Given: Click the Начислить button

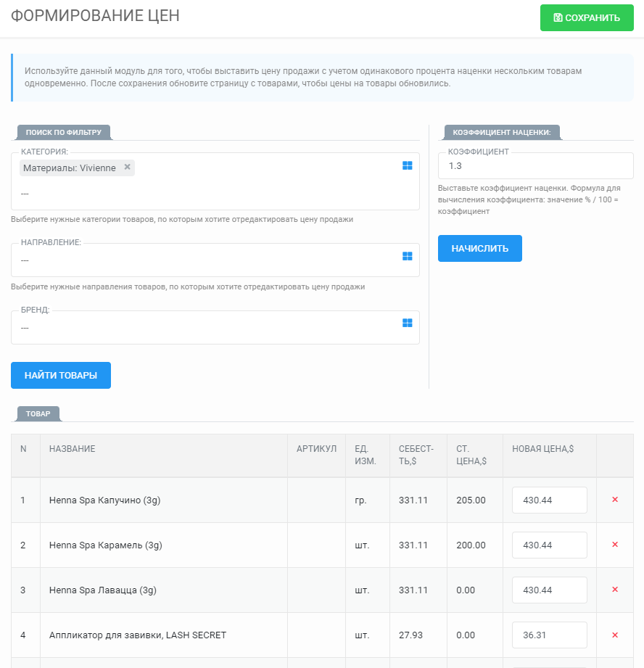Looking at the screenshot, I should [x=479, y=248].
